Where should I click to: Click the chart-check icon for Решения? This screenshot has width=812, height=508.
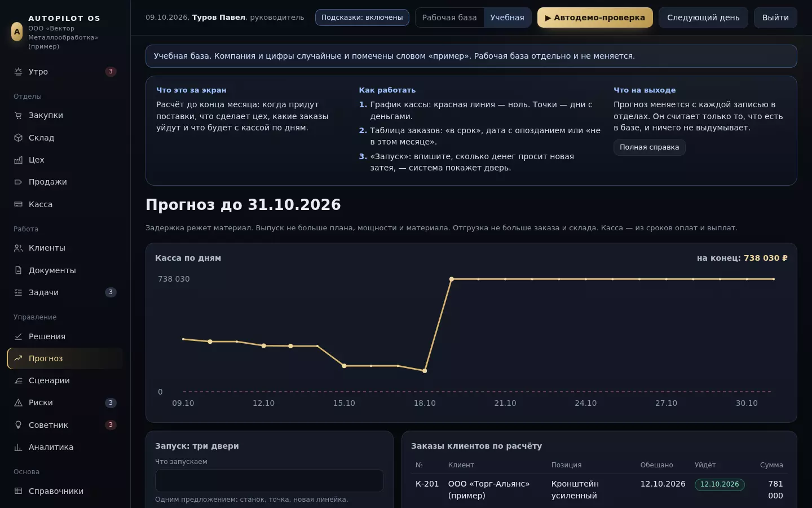point(18,336)
